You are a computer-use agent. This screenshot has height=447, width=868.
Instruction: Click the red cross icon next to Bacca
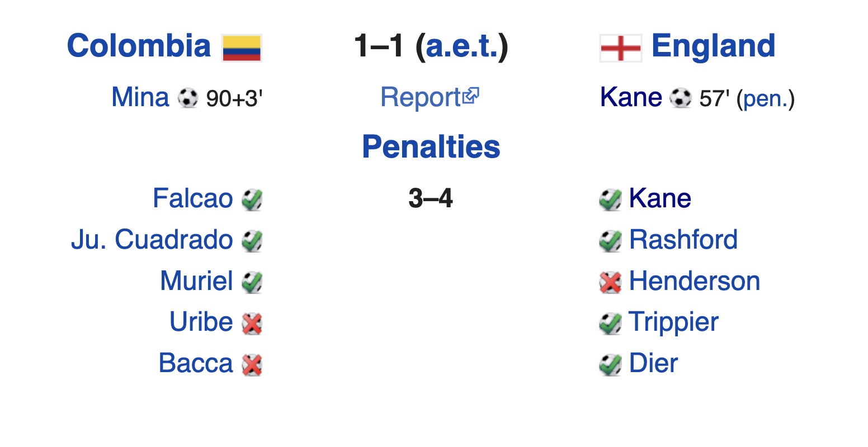252,365
